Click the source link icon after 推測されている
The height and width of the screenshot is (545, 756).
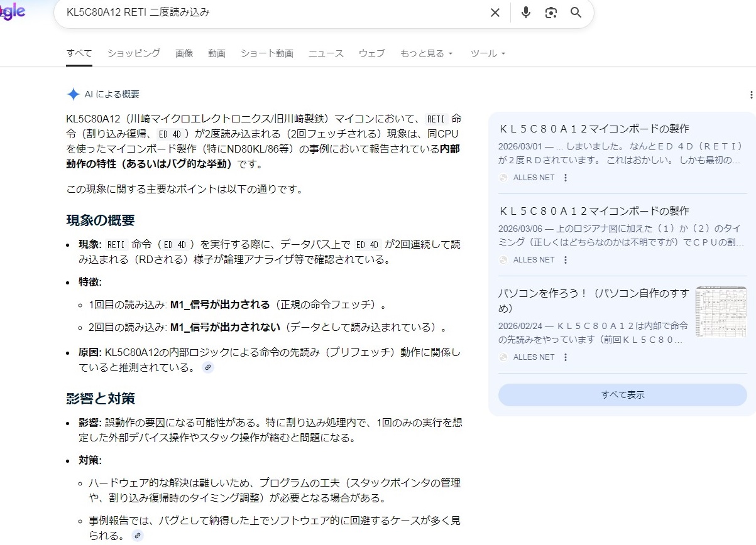point(208,368)
